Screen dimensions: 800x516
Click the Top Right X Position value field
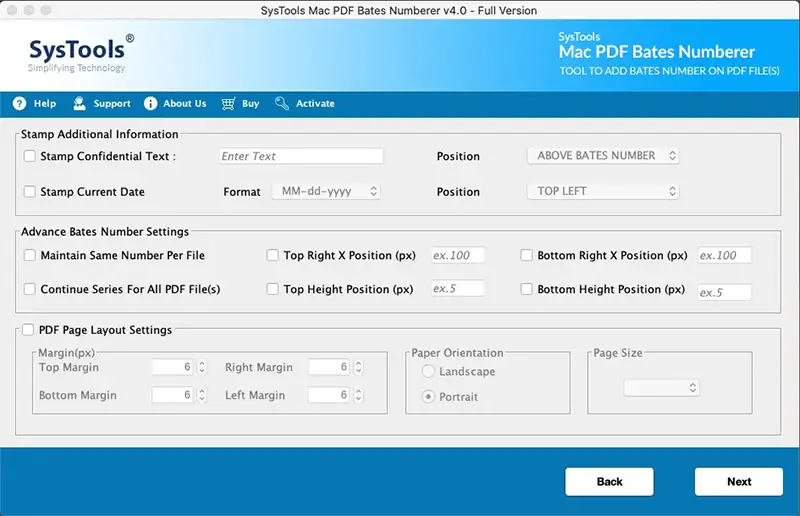click(x=458, y=255)
